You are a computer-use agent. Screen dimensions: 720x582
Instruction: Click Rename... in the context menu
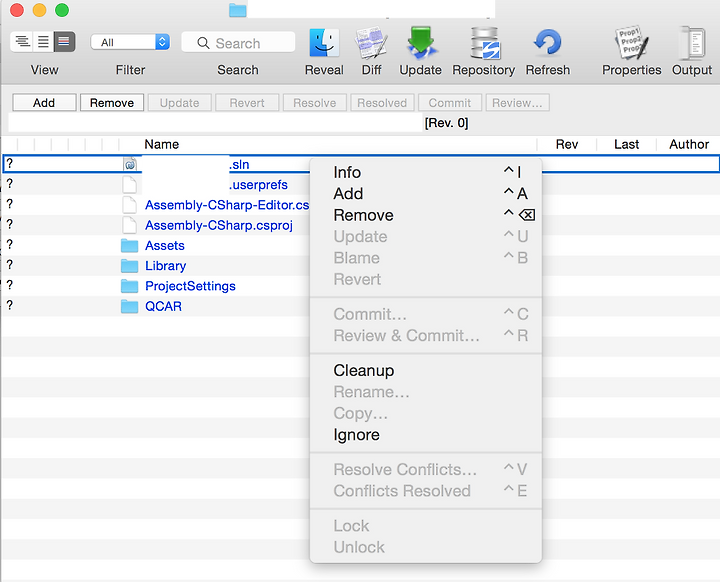[x=426, y=392]
